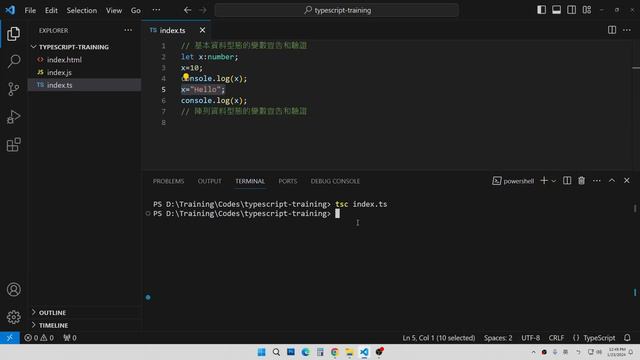Switch to the Problems panel tab
The image size is (640, 360).
point(169,181)
